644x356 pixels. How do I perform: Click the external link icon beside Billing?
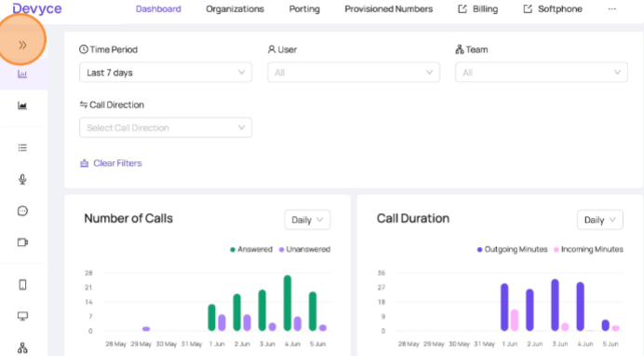coord(463,9)
